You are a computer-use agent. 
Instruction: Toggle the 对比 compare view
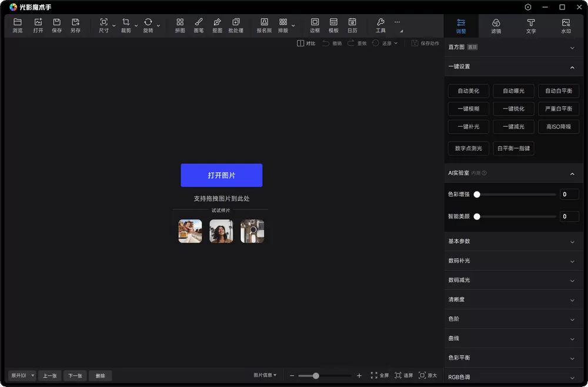305,43
